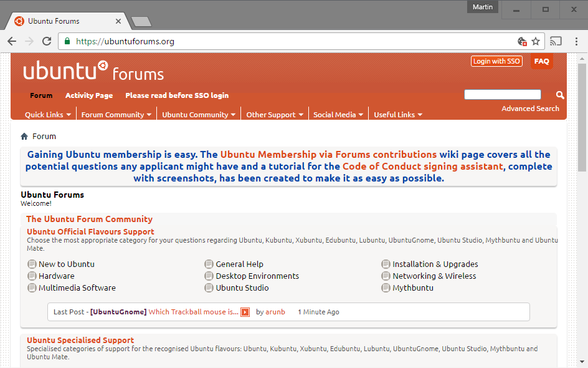Screen dimensions: 588x368
Task: Open the FAQ button
Action: (541, 61)
